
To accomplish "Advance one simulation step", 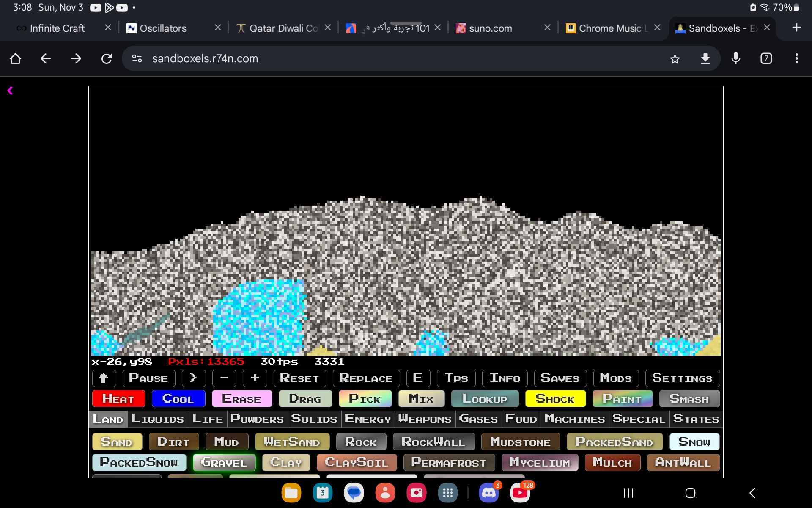I will [x=193, y=378].
